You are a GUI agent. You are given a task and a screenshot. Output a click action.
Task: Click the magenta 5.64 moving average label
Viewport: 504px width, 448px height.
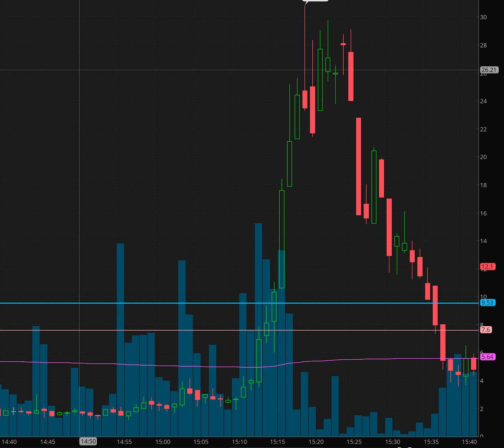pos(488,357)
